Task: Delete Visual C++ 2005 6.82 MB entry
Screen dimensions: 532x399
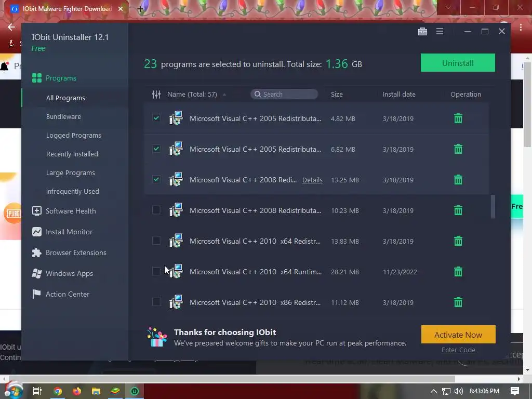Action: pyautogui.click(x=458, y=149)
